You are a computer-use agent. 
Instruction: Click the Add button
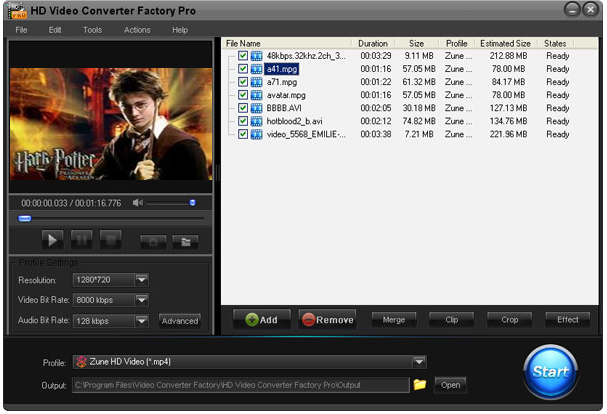coord(262,320)
